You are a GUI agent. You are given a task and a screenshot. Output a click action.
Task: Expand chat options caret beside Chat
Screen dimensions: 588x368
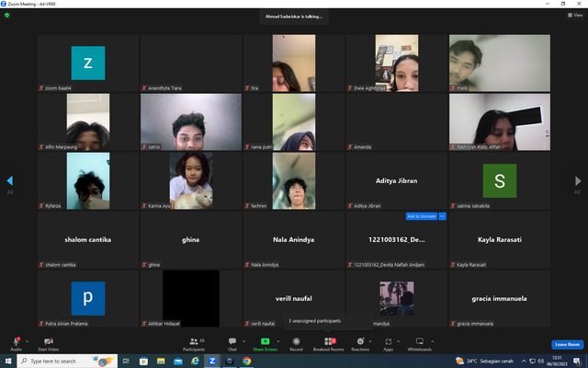[243, 341]
